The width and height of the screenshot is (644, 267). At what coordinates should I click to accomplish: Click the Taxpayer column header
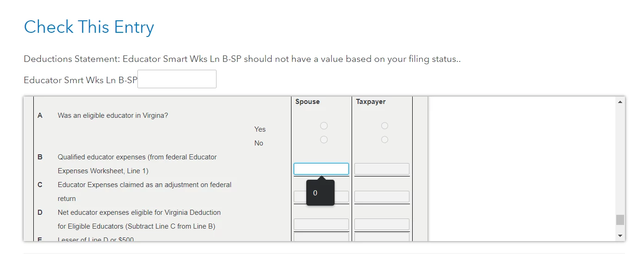click(371, 102)
